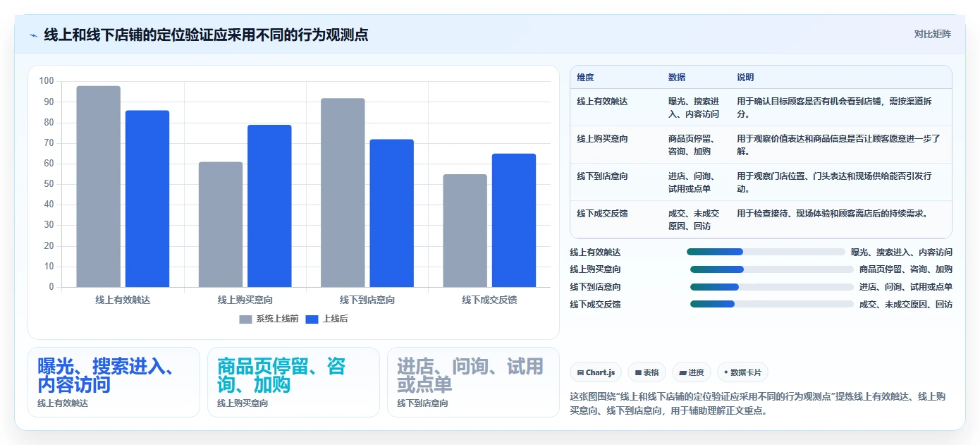Screen dimensions: 980x445
Task: Click 进店、问询、试用或点单 progress value text
Action: [x=906, y=287]
